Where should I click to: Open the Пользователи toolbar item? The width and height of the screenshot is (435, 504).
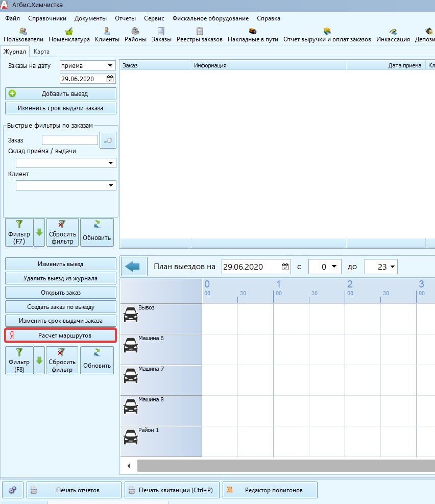click(23, 35)
